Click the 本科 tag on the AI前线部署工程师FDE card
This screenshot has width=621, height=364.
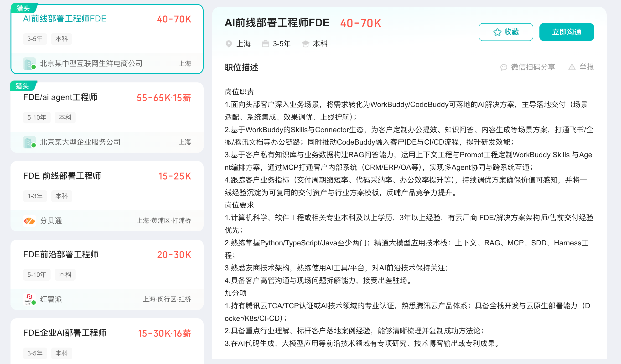pyautogui.click(x=62, y=39)
